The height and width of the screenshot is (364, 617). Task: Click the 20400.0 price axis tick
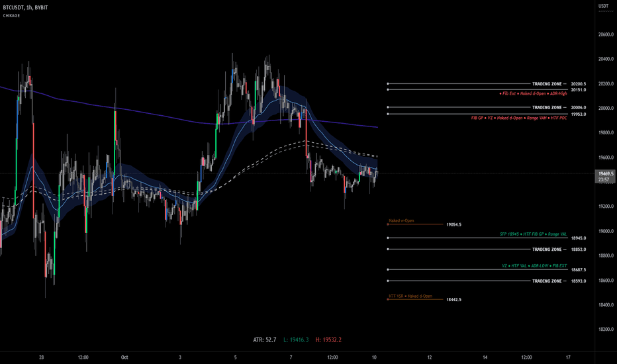point(606,59)
